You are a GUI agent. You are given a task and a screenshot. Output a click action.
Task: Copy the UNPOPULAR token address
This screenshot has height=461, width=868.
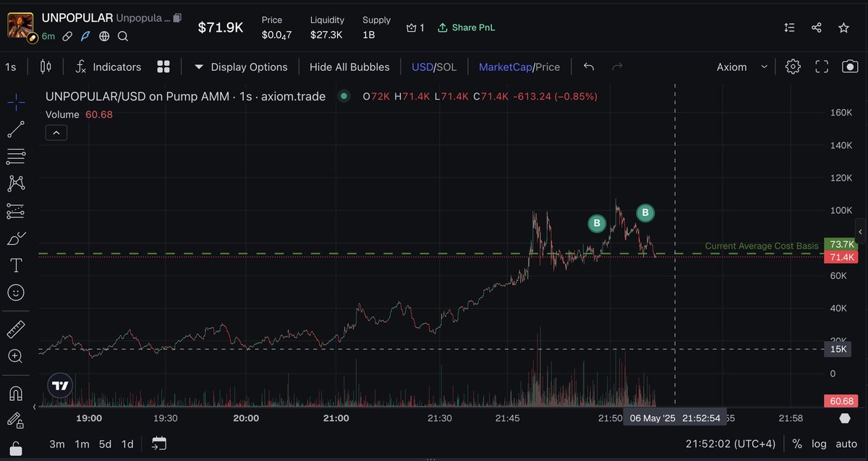(178, 17)
